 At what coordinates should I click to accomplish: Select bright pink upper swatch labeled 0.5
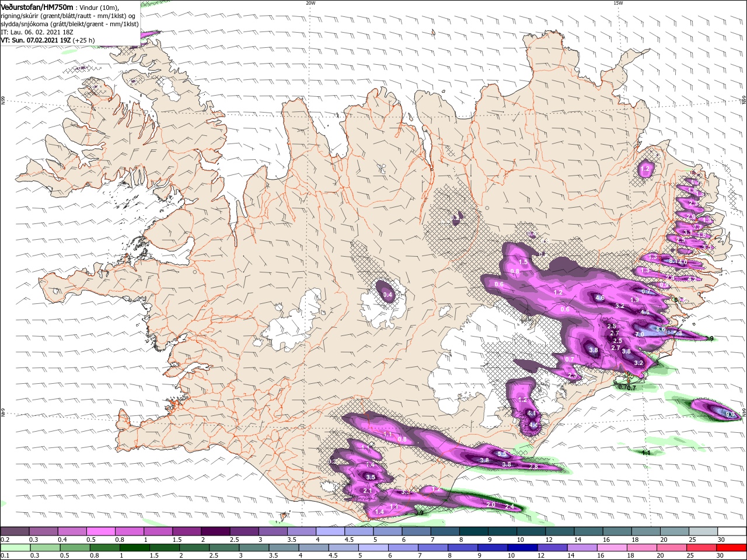tap(100, 531)
